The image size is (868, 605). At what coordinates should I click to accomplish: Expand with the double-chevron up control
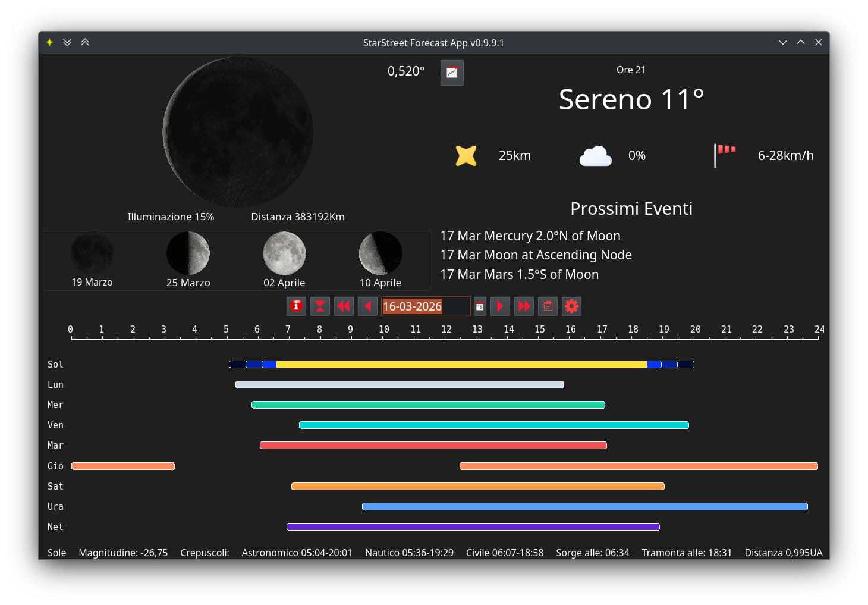[85, 42]
